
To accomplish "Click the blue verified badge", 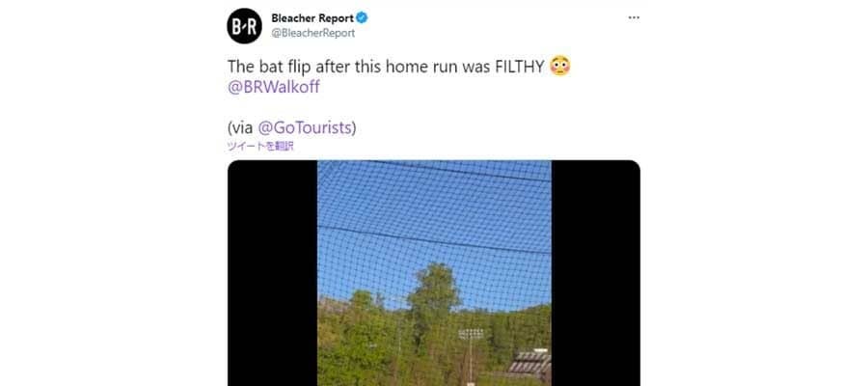I will pos(362,18).
